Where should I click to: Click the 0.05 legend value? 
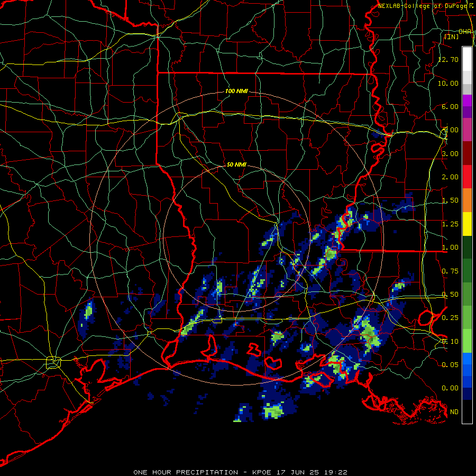[450, 364]
